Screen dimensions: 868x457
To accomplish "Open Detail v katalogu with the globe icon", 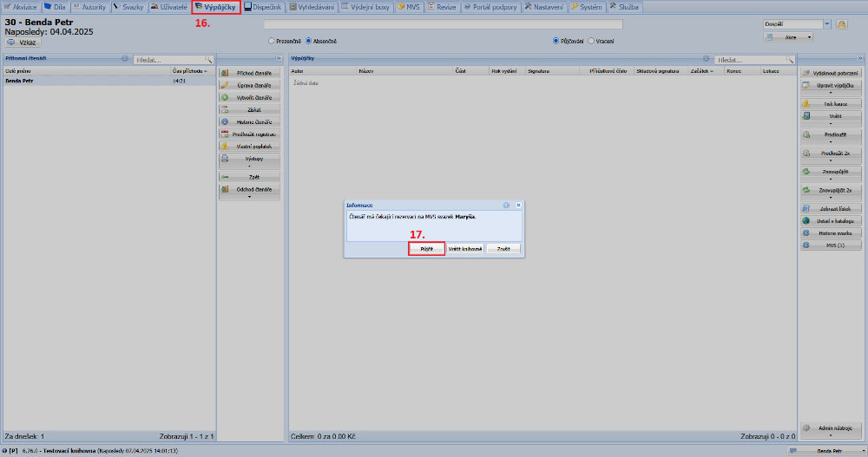I will pyautogui.click(x=832, y=221).
